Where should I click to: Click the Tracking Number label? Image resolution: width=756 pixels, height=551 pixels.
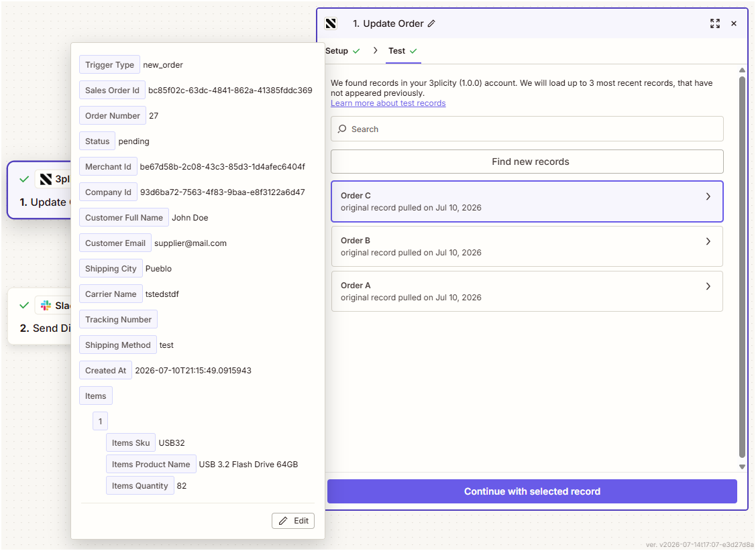[x=118, y=320]
